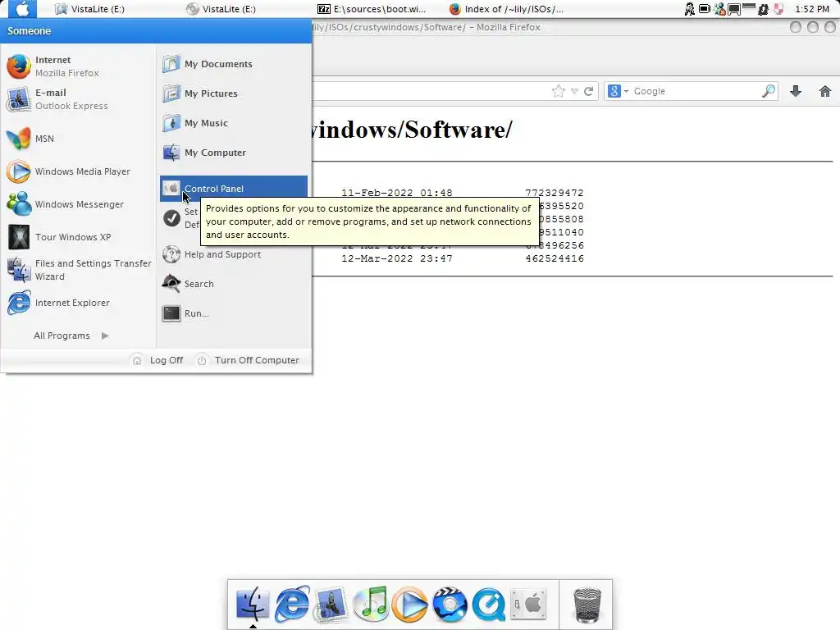
Task: Launch Windows Messenger from start menu
Action: coord(66,204)
